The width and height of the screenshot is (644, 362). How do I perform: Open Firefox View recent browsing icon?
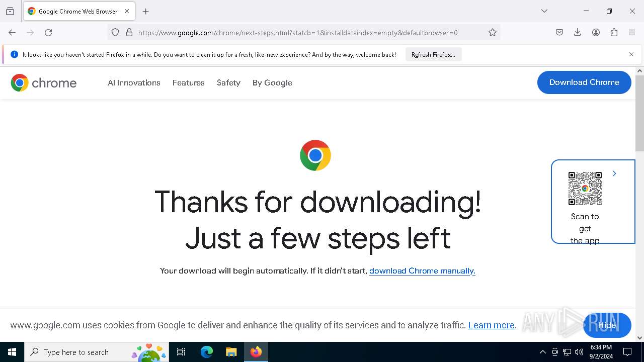click(10, 11)
